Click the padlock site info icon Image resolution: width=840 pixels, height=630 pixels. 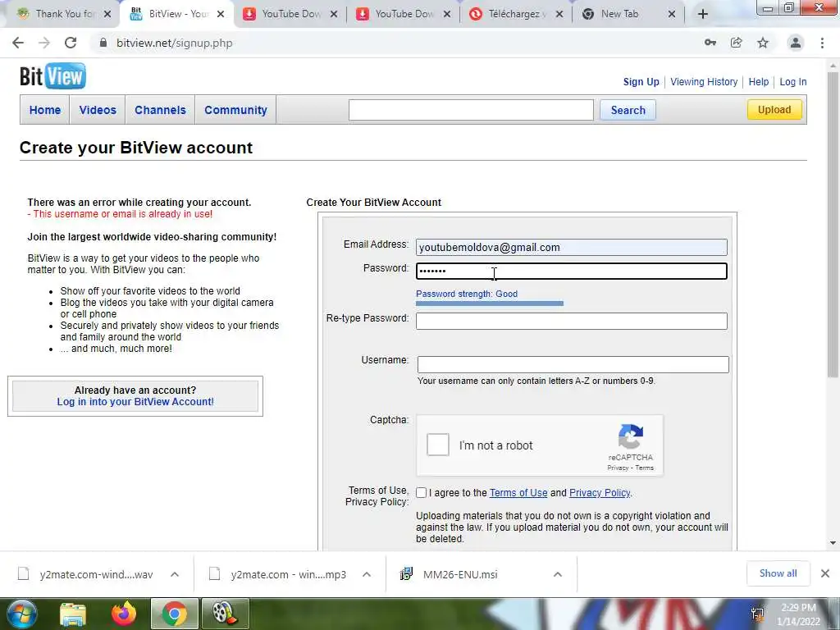[103, 43]
